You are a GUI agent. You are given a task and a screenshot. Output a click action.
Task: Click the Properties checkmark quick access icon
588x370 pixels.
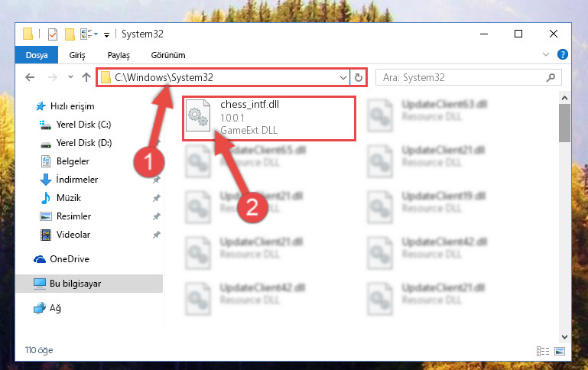coord(53,34)
